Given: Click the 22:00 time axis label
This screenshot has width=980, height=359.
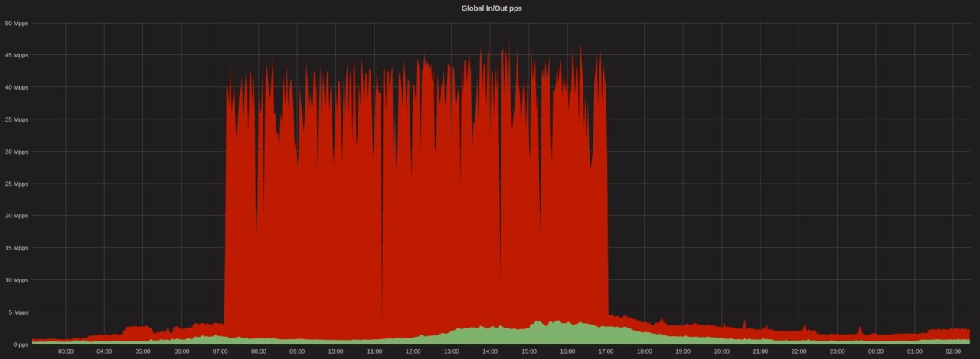Looking at the screenshot, I should (x=799, y=352).
